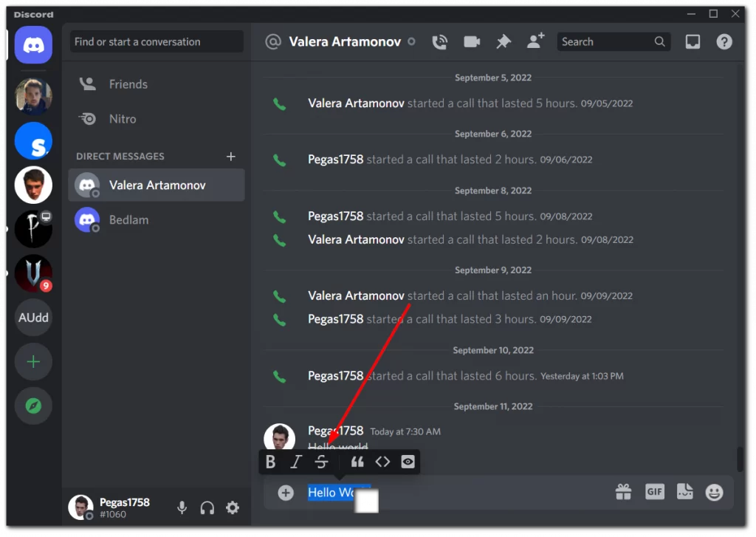Open the V server with 9 notifications

pos(33,273)
